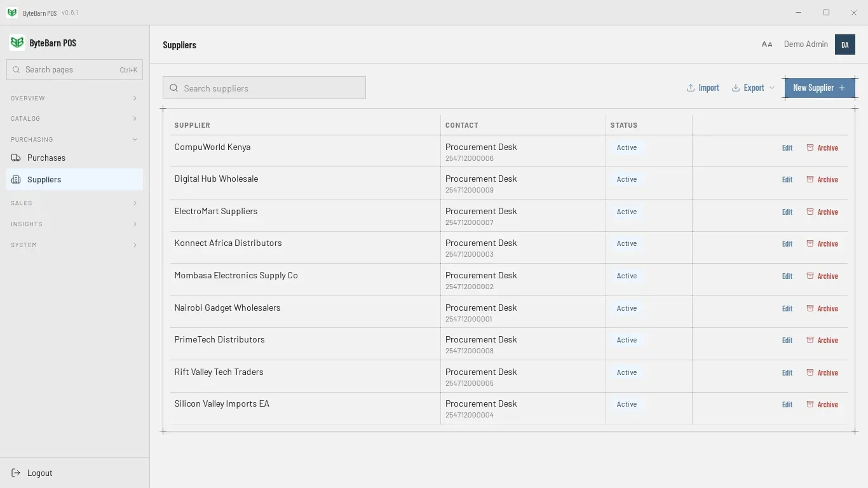Click the Export download icon
This screenshot has width=868, height=488.
[x=736, y=88]
